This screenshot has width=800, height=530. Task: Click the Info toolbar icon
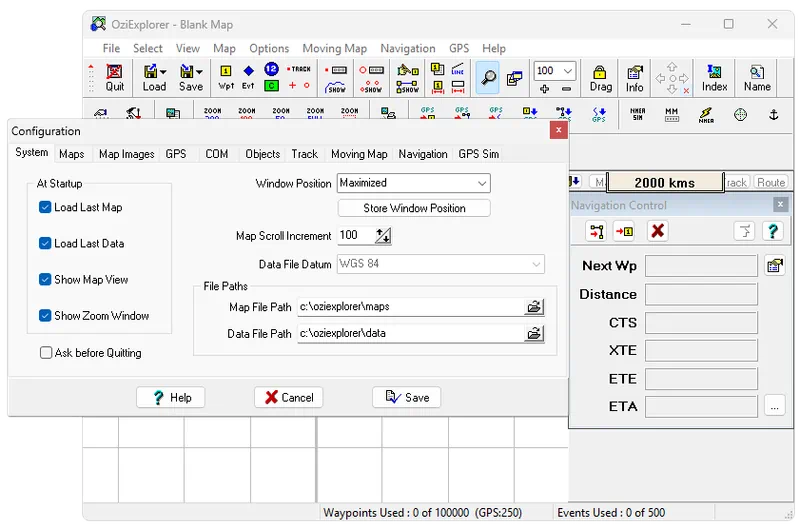click(x=635, y=78)
